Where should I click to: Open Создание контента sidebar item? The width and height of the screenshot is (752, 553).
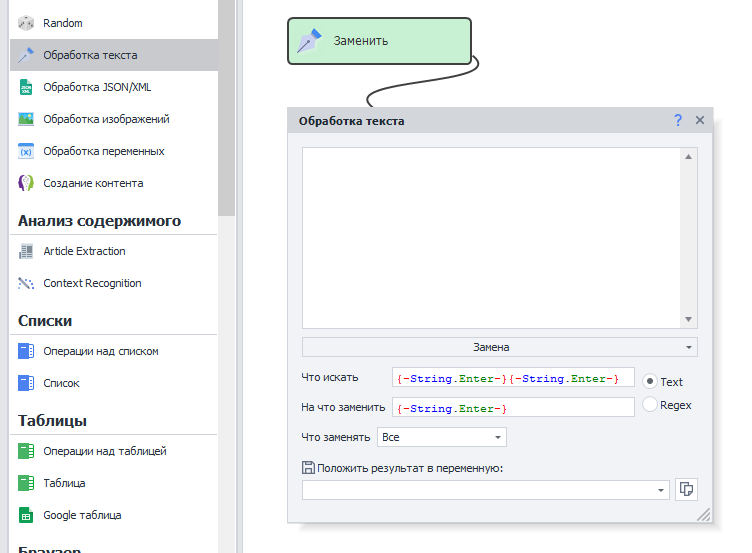pyautogui.click(x=114, y=183)
